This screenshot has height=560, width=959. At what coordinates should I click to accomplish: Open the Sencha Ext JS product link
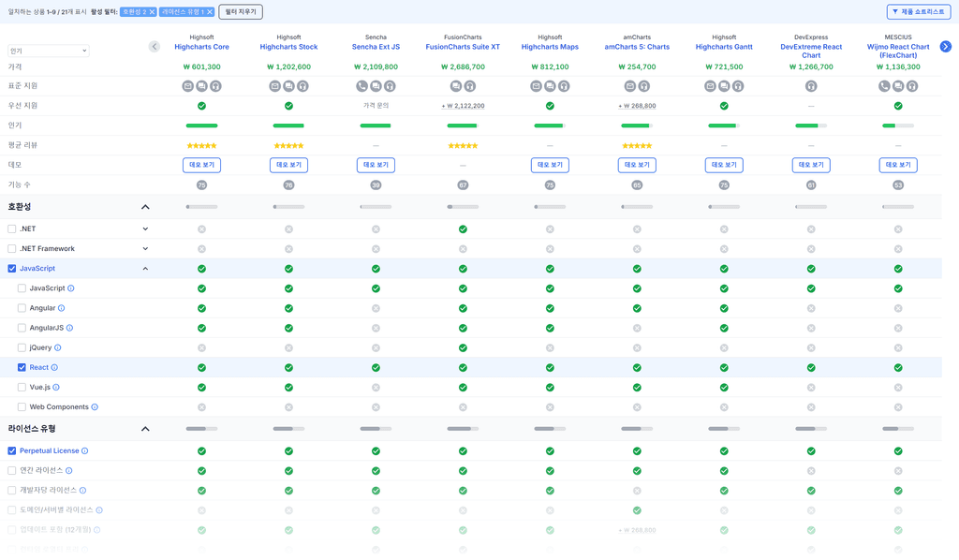coord(376,47)
